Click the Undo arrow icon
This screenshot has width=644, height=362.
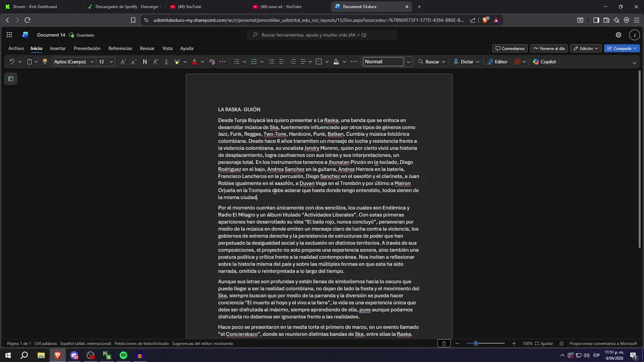click(x=12, y=62)
